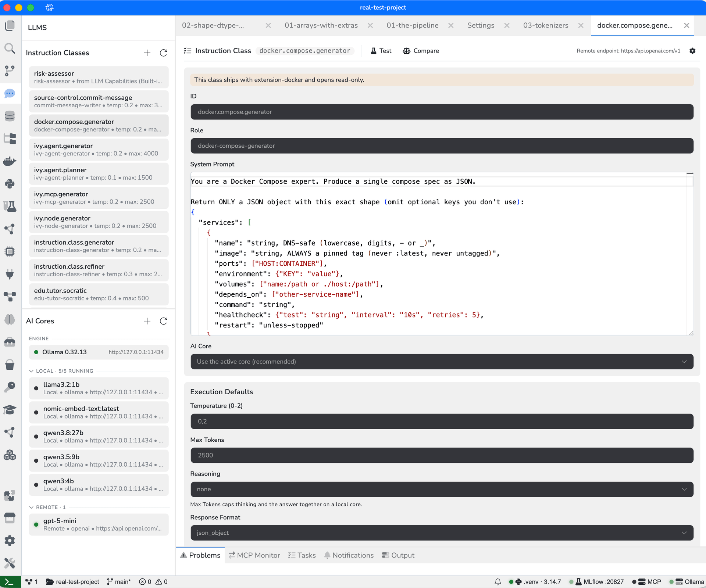
Task: Collapse the LOCAL 5/5 RUNNING group
Action: coord(61,371)
